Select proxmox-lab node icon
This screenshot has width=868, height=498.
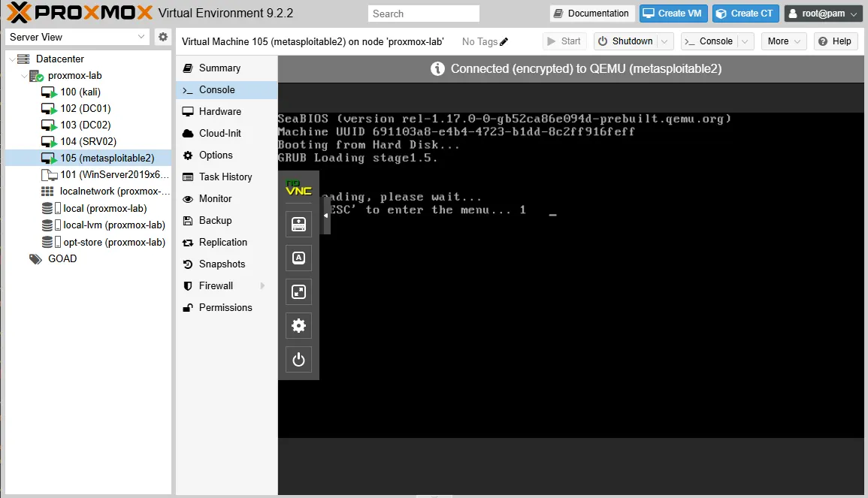pyautogui.click(x=36, y=76)
